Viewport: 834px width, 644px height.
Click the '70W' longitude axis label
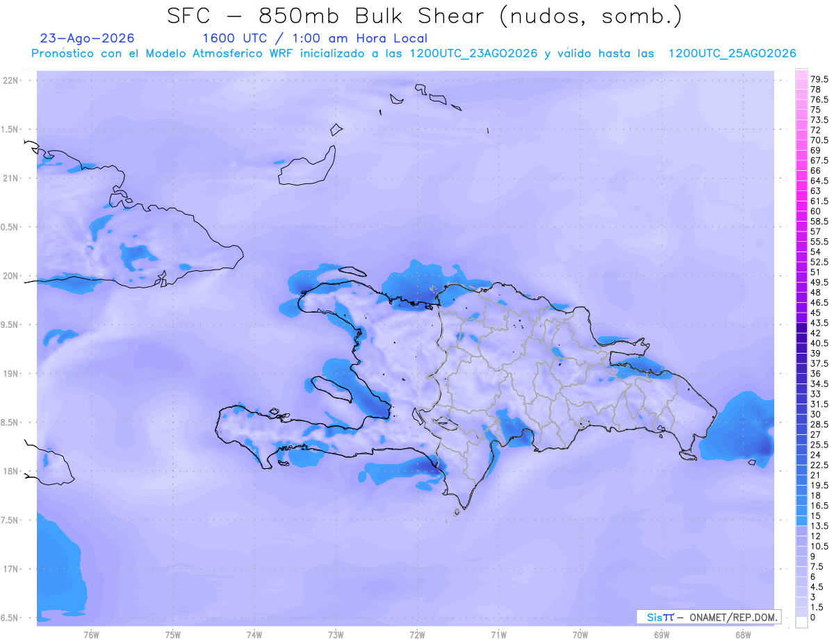point(580,634)
